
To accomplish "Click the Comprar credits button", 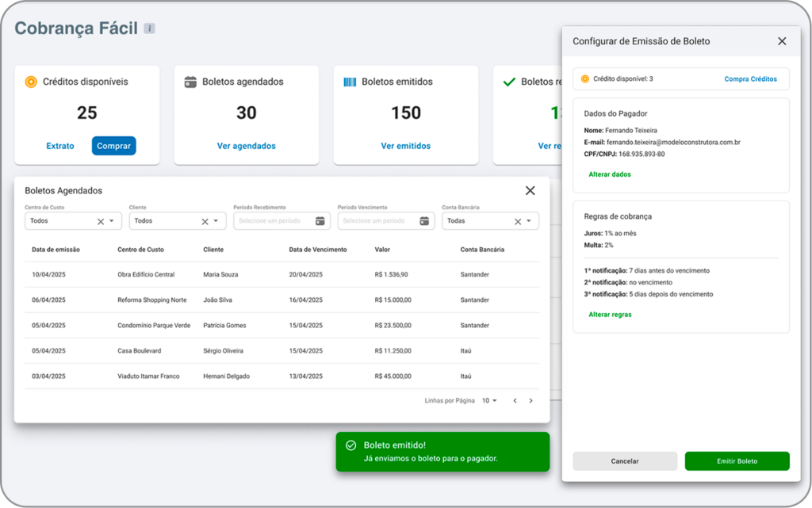I will click(113, 146).
